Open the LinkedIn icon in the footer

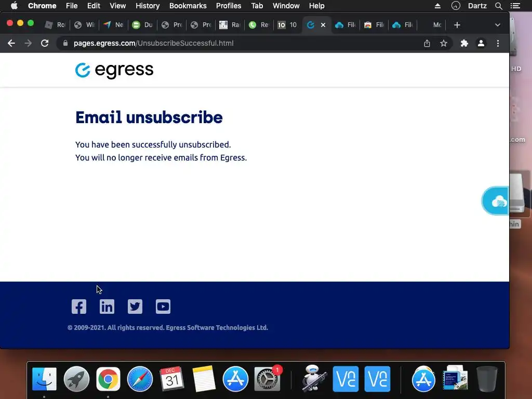coord(107,307)
